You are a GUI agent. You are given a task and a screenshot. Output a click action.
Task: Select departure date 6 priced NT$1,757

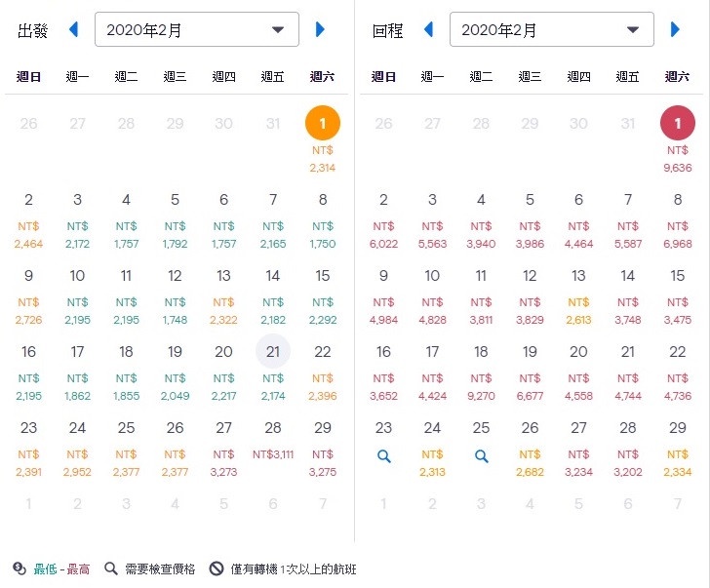tap(223, 221)
